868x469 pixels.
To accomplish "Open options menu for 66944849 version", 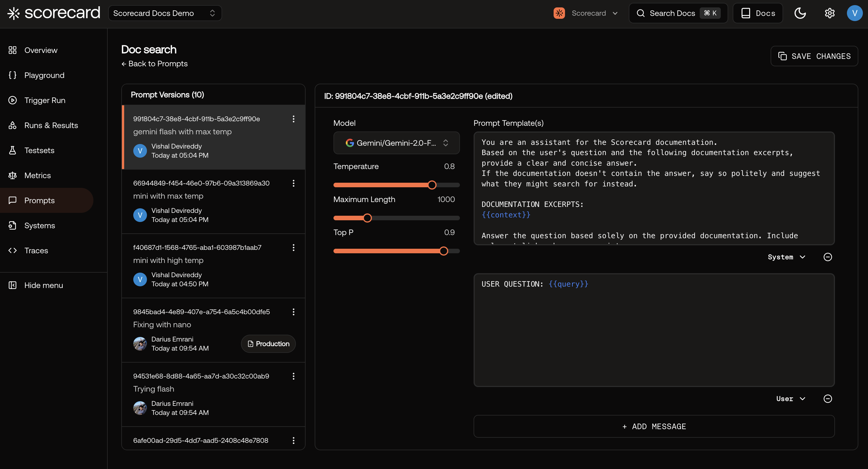I will point(294,183).
